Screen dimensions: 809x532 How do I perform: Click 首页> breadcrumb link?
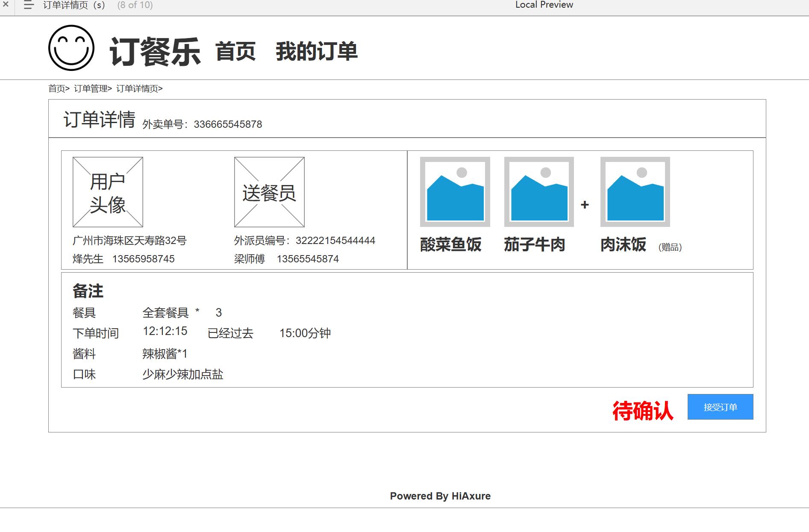[59, 88]
